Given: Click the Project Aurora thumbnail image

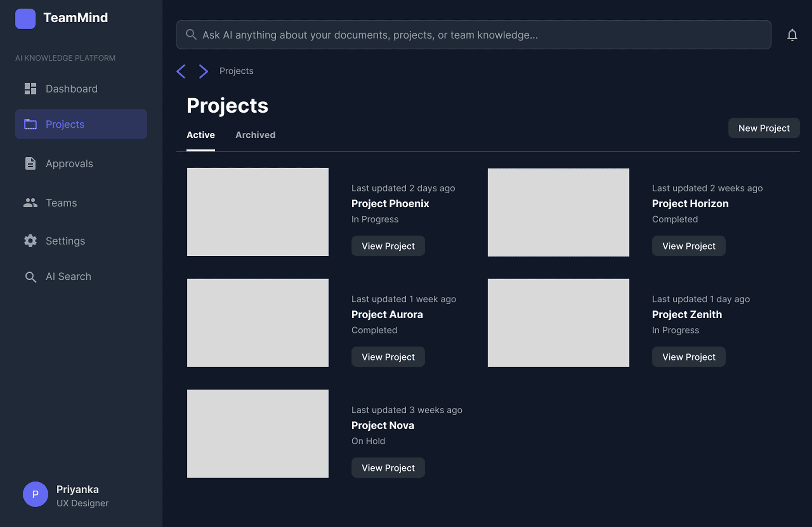Looking at the screenshot, I should pyautogui.click(x=257, y=323).
